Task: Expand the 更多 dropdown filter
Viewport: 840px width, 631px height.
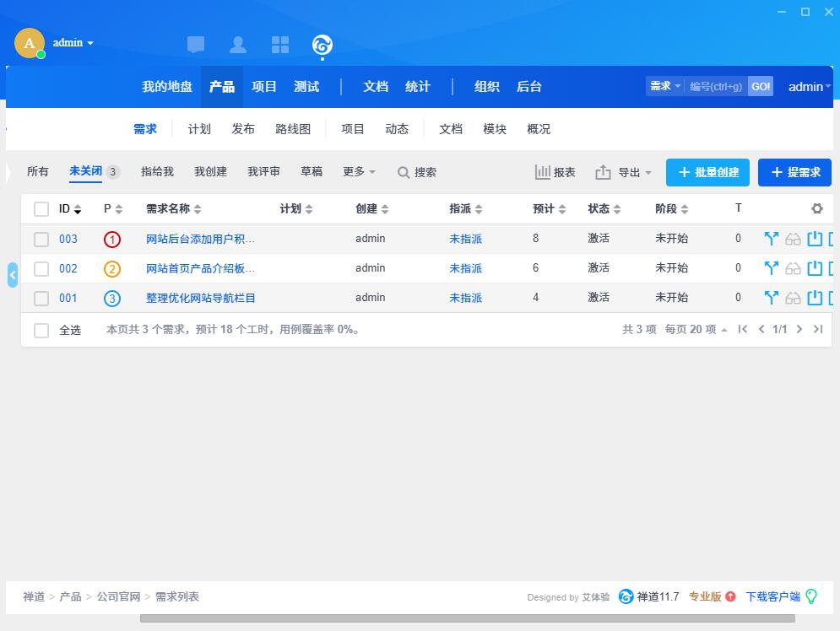Action: [x=359, y=172]
